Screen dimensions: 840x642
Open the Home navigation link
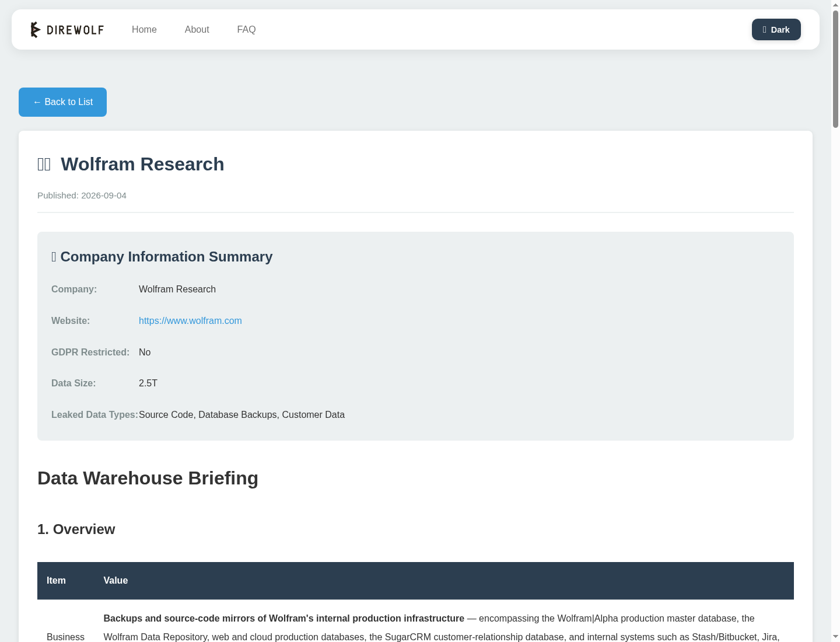(144, 29)
